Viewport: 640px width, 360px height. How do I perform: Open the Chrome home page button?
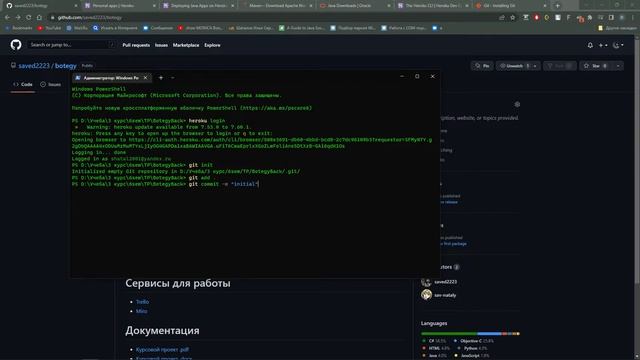(39, 18)
